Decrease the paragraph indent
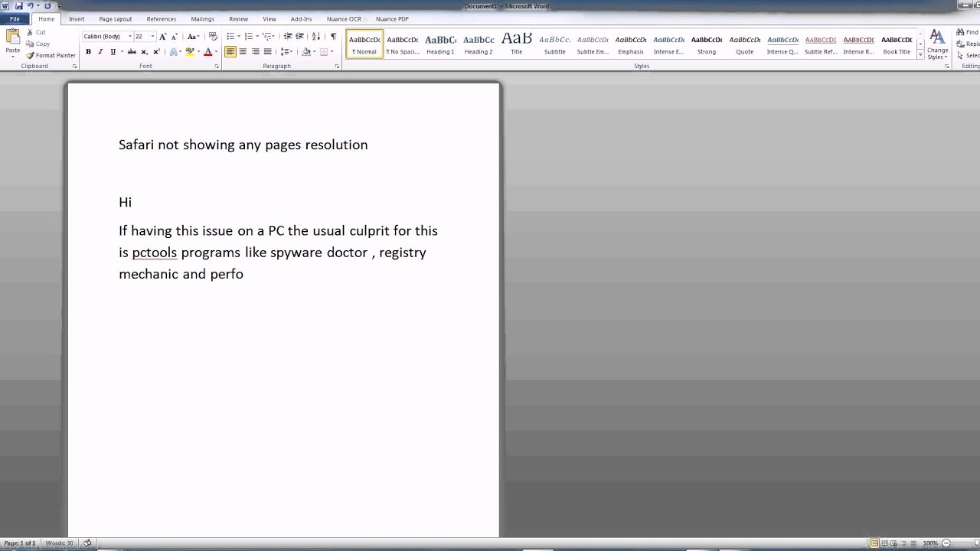Image resolution: width=980 pixels, height=551 pixels. point(288,36)
